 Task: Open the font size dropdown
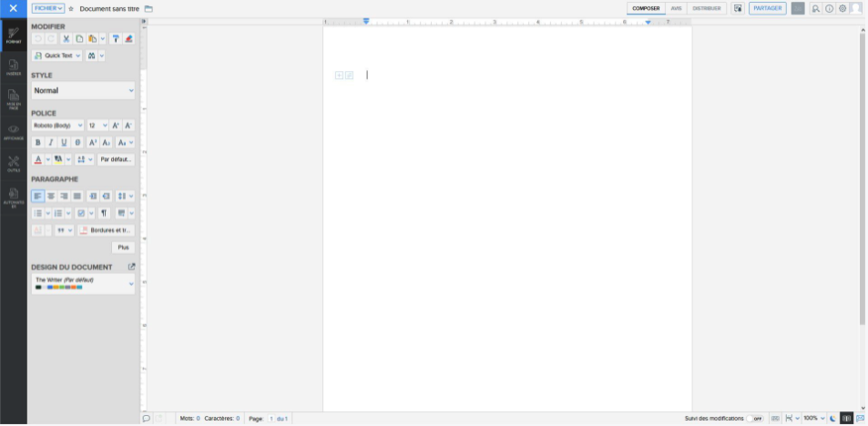pyautogui.click(x=97, y=125)
